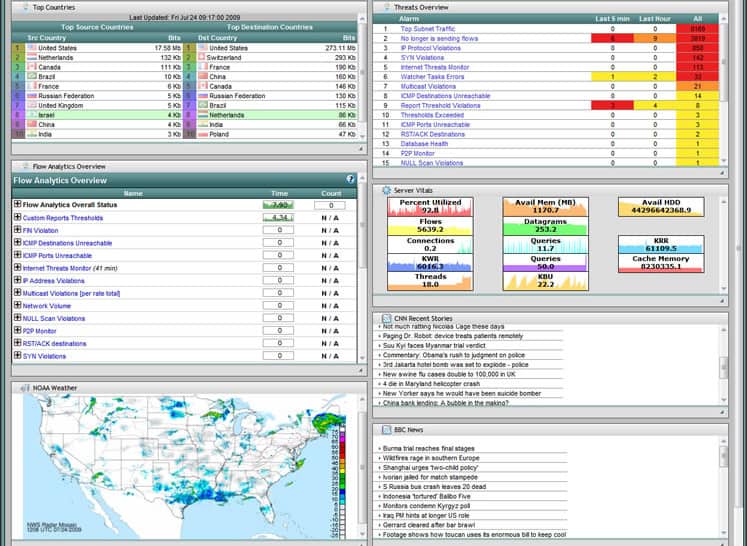Open the IP Address Violations link
Image resolution: width=747 pixels, height=546 pixels.
point(53,281)
